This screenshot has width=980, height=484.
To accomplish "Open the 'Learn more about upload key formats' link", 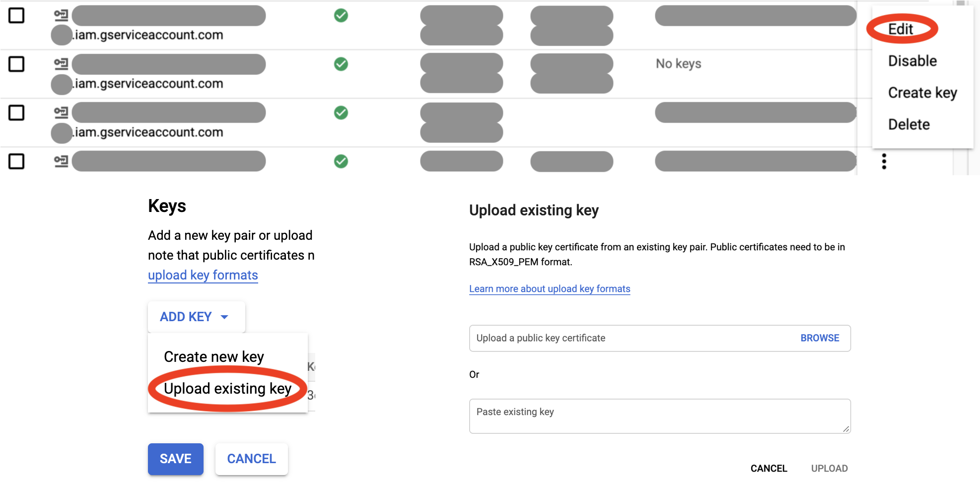I will tap(550, 288).
